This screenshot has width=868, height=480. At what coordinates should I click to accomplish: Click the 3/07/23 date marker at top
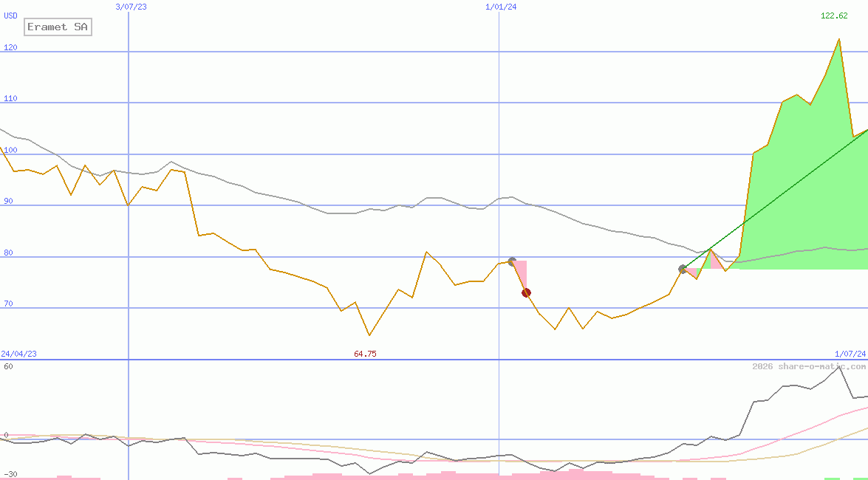point(131,7)
